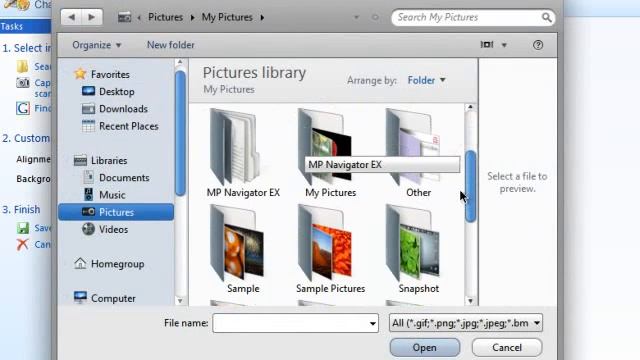The height and width of the screenshot is (360, 640).
Task: Select the My Pictures folder icon
Action: click(325, 147)
